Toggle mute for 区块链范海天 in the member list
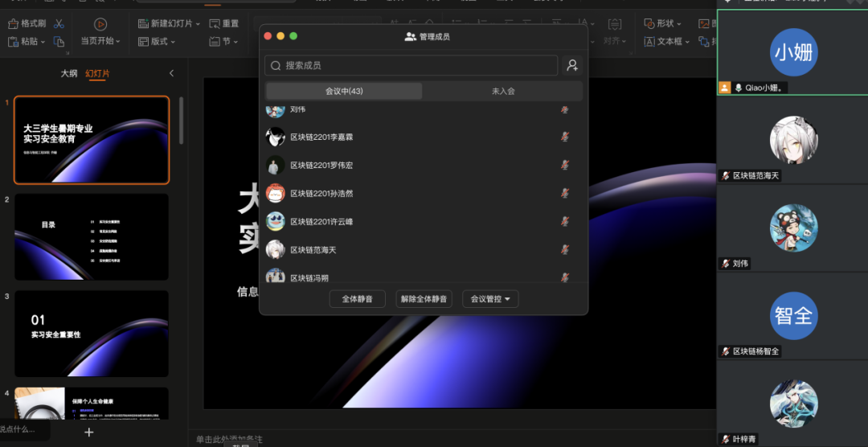 [x=565, y=250]
